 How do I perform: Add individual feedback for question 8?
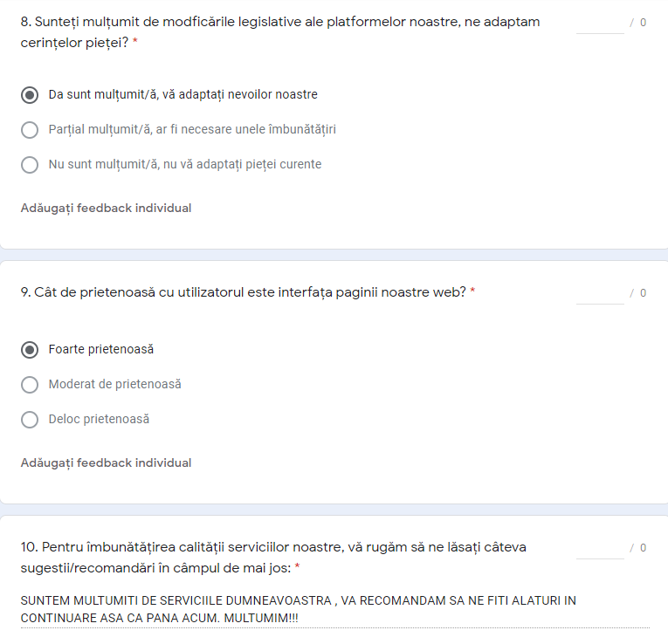pos(106,208)
